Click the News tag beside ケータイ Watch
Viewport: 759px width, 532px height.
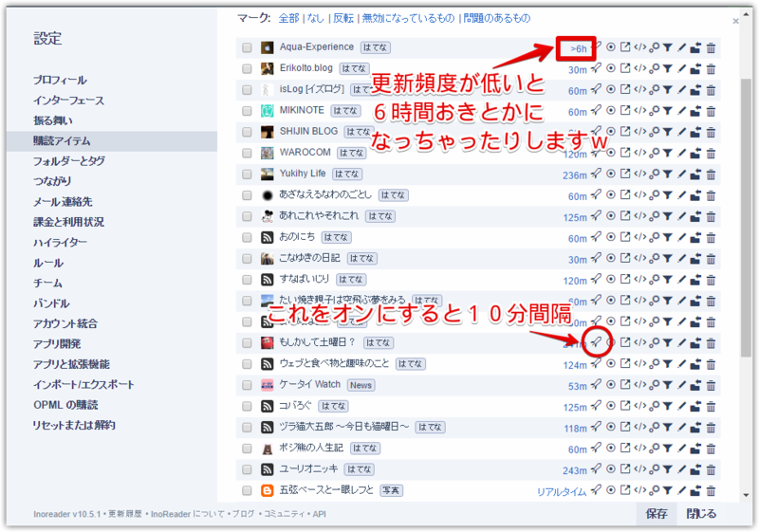click(x=361, y=385)
